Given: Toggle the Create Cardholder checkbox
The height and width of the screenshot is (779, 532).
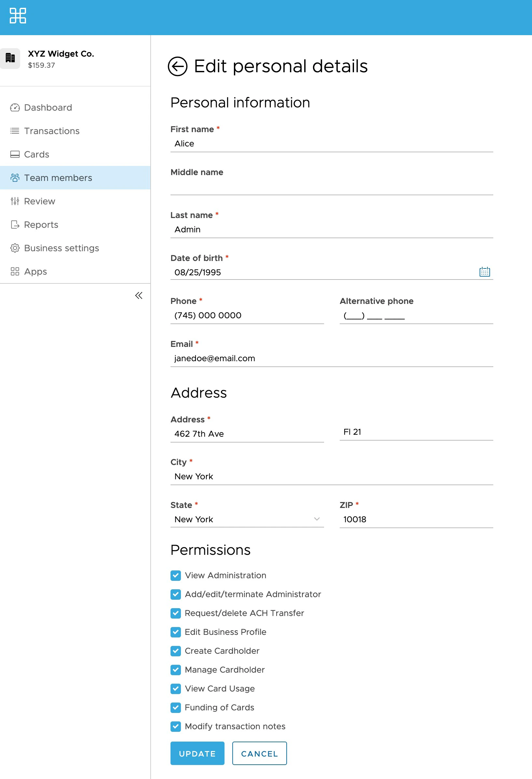Looking at the screenshot, I should click(x=176, y=651).
